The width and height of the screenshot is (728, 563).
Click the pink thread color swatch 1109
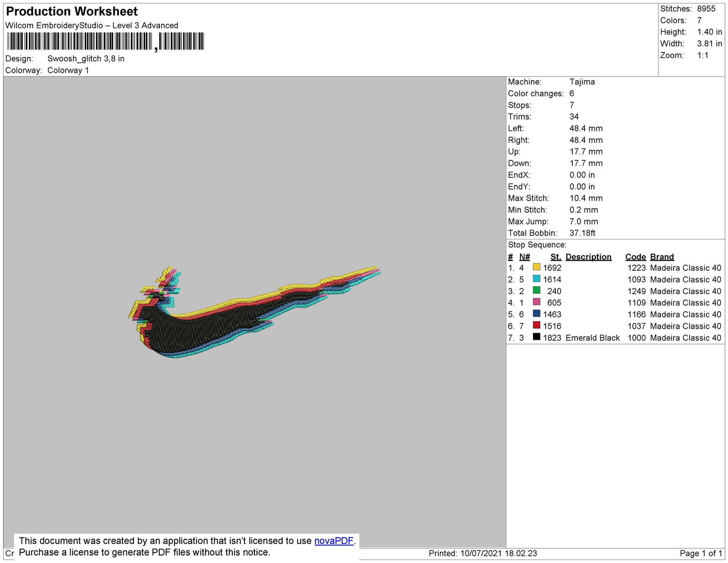point(537,302)
